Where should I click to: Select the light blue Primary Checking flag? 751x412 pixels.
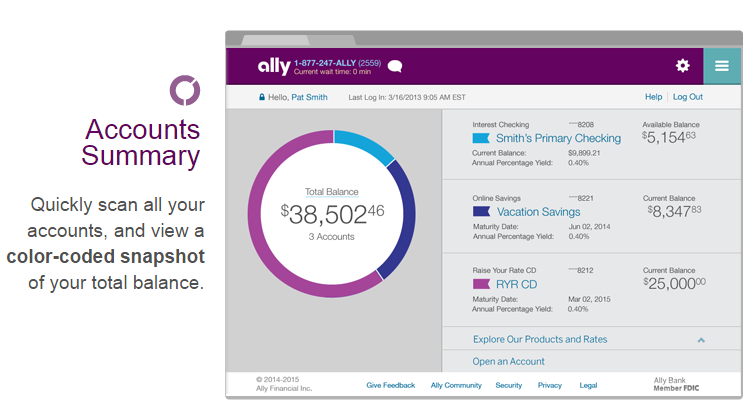(481, 138)
